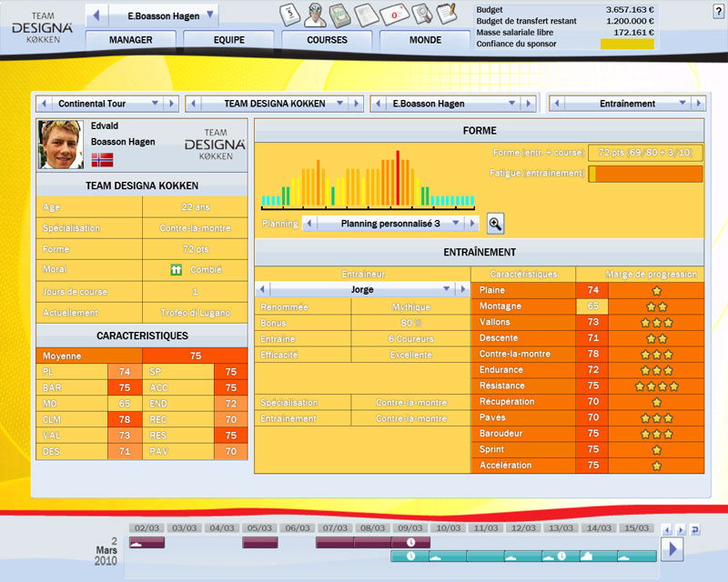The height and width of the screenshot is (582, 728).
Task: Open the finances cash stack icon
Action: coord(340,15)
